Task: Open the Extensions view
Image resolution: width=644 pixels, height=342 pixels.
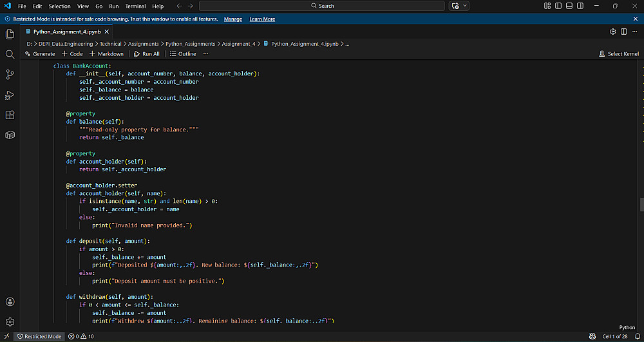Action: 10,115
